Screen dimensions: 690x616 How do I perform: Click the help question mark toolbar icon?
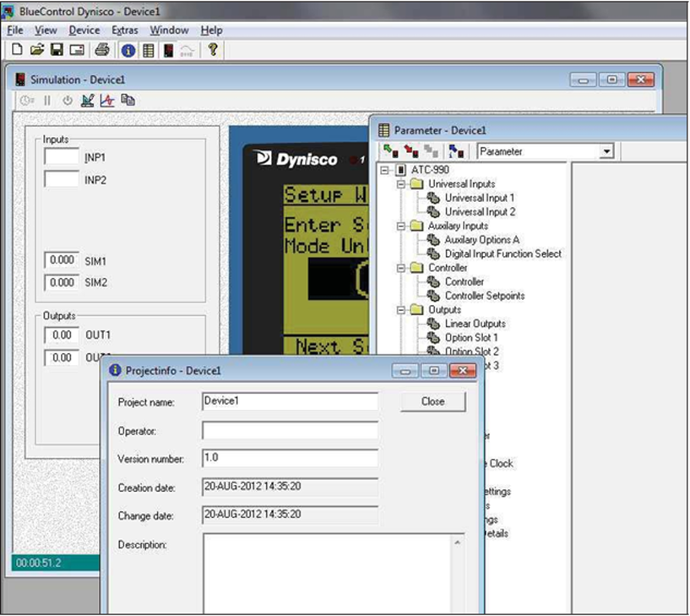(213, 49)
